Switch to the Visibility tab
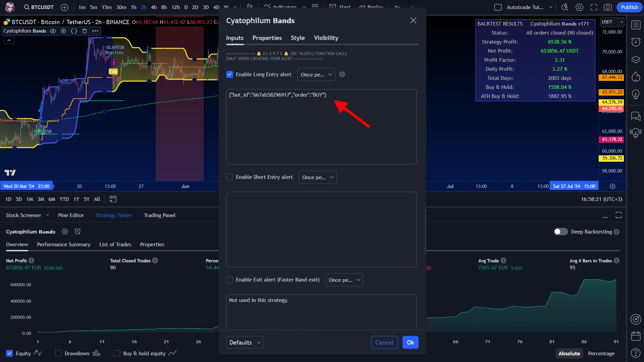644x362 pixels. pyautogui.click(x=326, y=38)
